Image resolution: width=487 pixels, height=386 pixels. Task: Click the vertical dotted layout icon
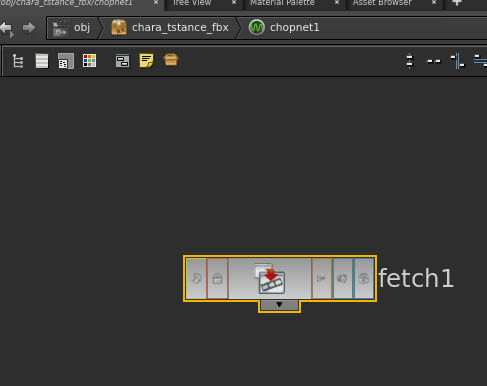(x=410, y=61)
